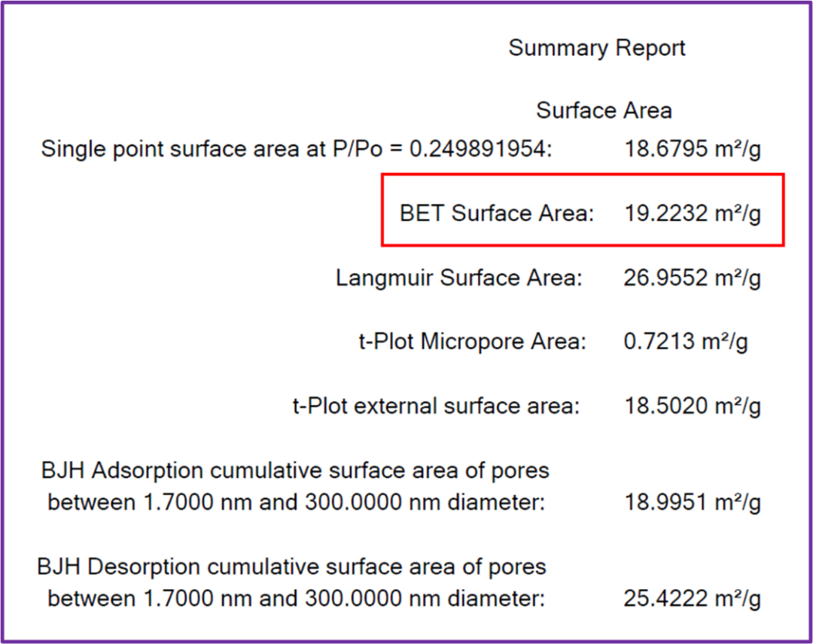Click the t-Plot external surface area label

coord(437,406)
